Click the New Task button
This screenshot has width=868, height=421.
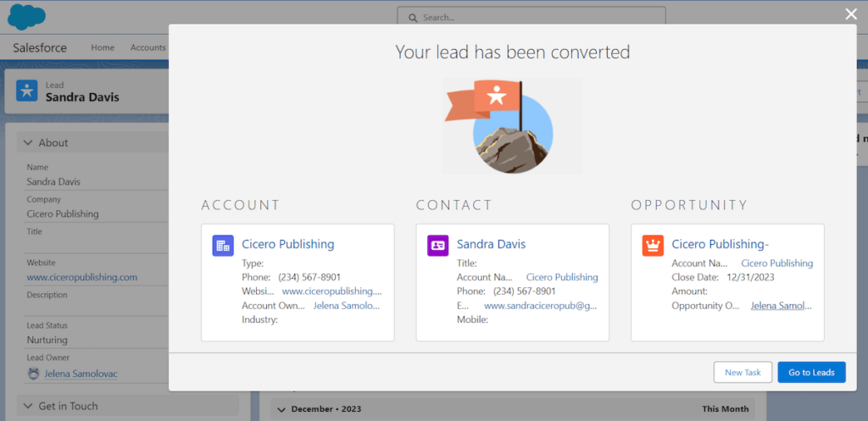tap(743, 373)
